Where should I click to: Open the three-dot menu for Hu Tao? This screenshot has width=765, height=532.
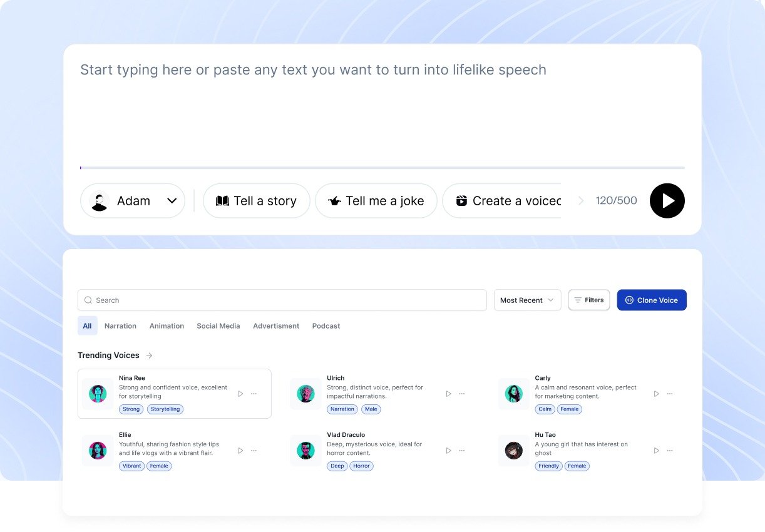[670, 451]
